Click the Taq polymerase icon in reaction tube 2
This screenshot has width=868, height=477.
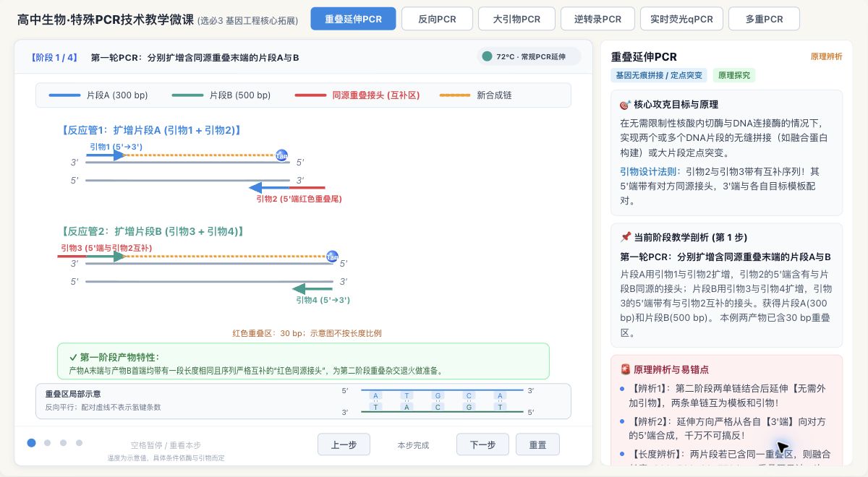(x=332, y=257)
